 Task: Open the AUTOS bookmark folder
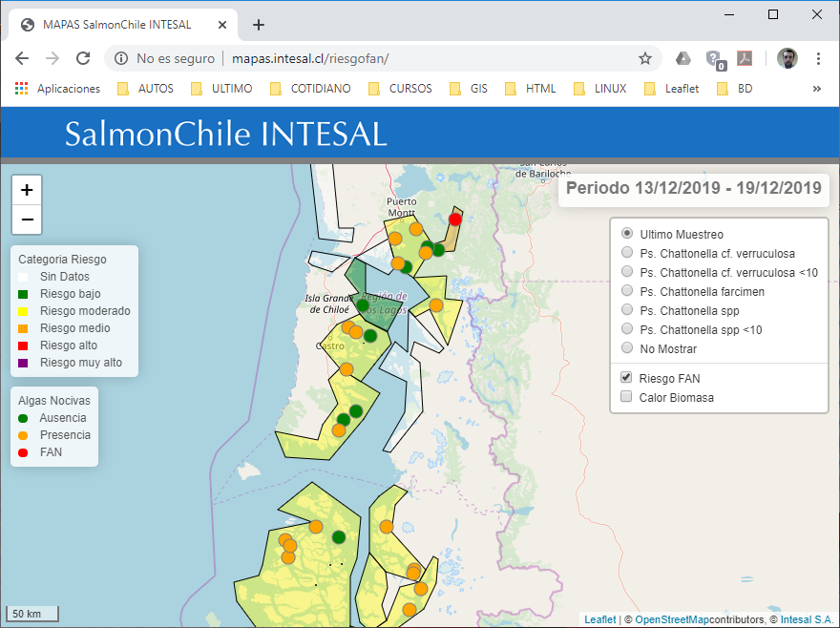(146, 89)
